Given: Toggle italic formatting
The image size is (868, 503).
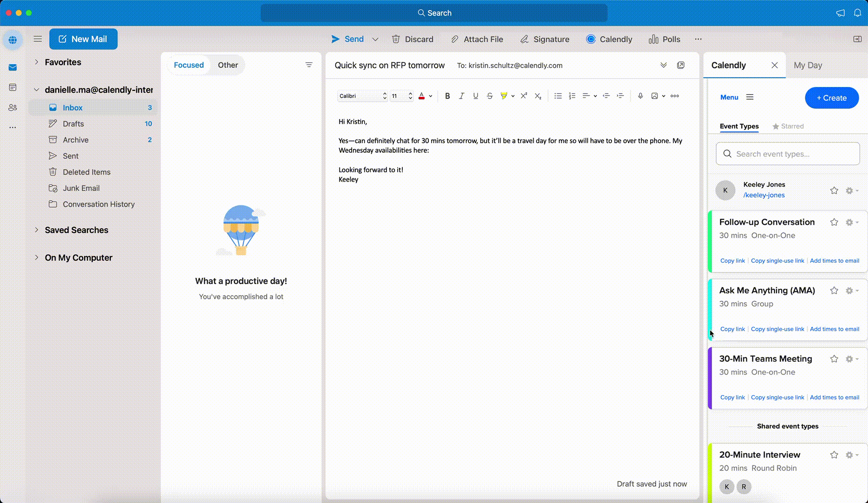Looking at the screenshot, I should tap(461, 96).
